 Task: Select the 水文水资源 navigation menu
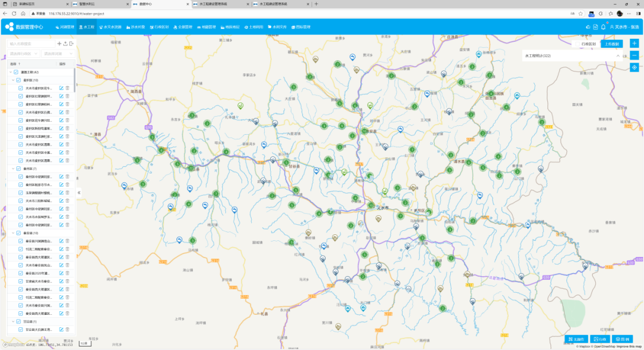tap(110, 27)
